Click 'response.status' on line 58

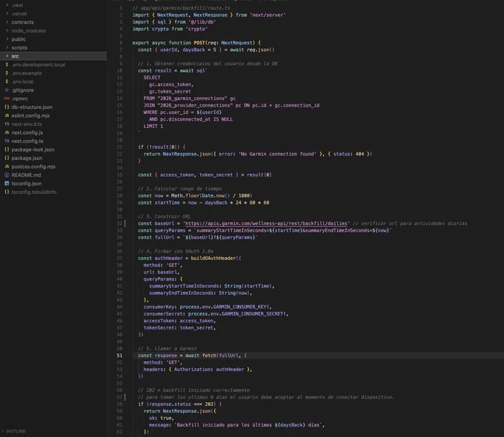[x=169, y=404]
